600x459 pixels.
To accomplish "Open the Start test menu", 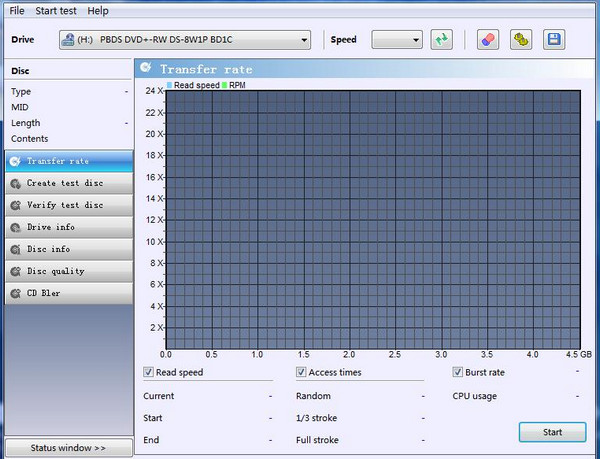I will (x=57, y=10).
